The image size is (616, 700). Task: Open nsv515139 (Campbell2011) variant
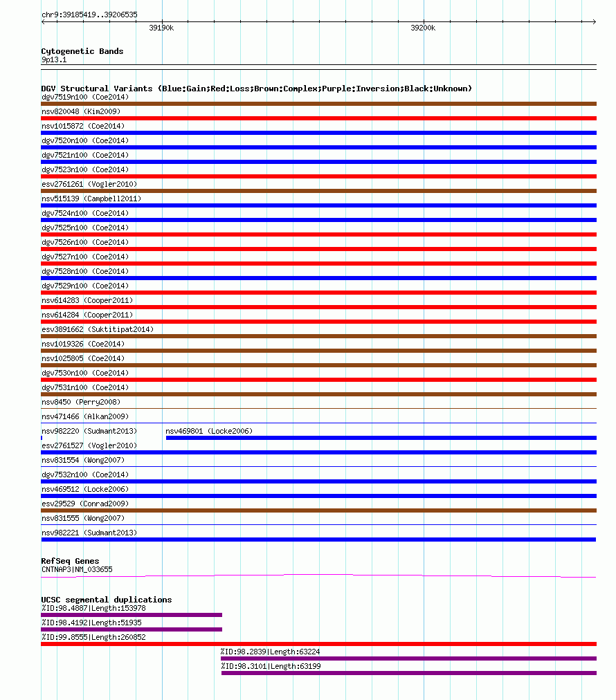coord(91,199)
